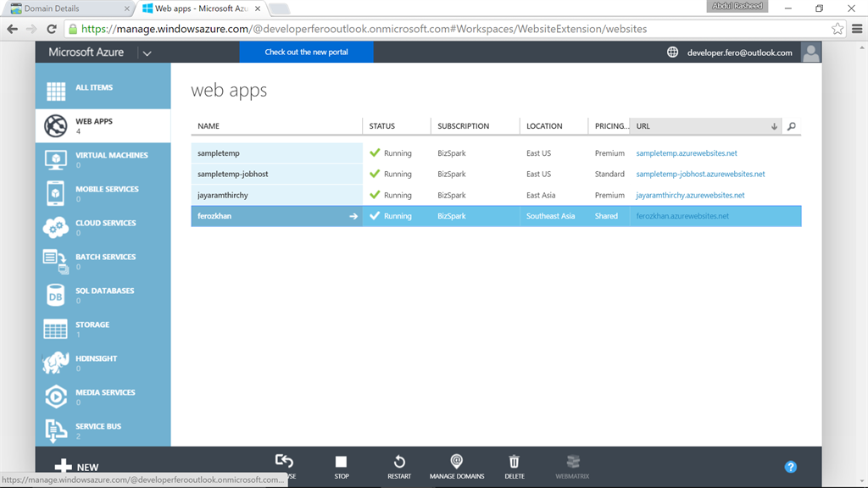This screenshot has height=488, width=868.
Task: Open ferozkhan details via arrow icon
Action: (x=353, y=216)
